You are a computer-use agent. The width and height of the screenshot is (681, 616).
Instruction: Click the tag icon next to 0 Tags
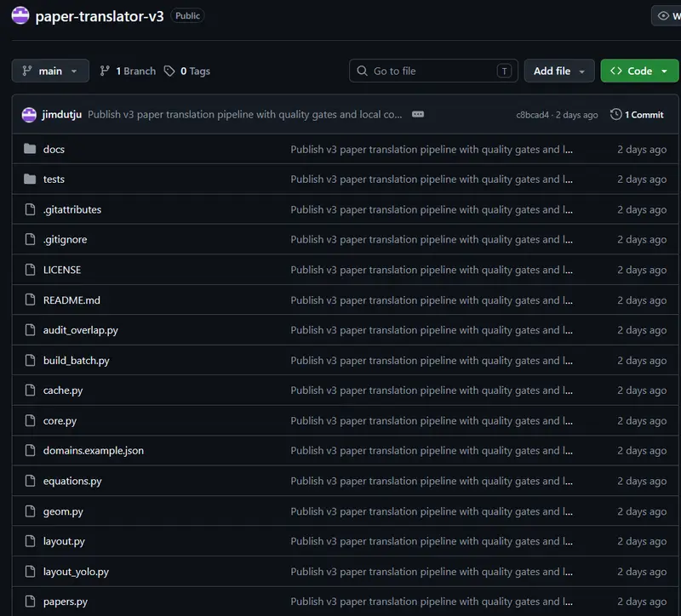(169, 71)
